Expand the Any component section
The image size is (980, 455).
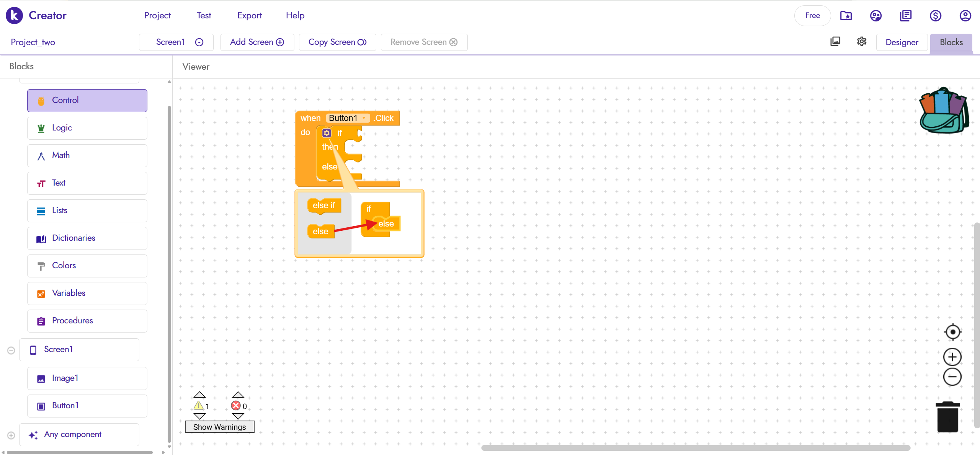(11, 435)
